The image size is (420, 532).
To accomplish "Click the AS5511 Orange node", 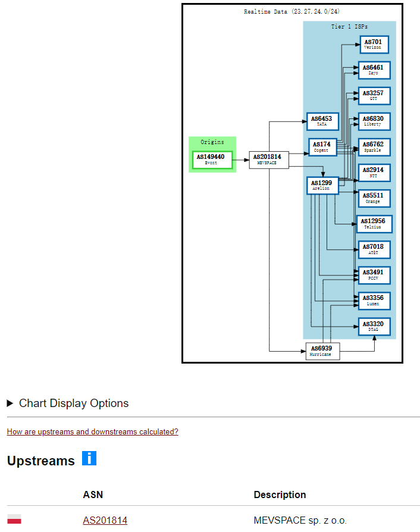I will tap(374, 199).
